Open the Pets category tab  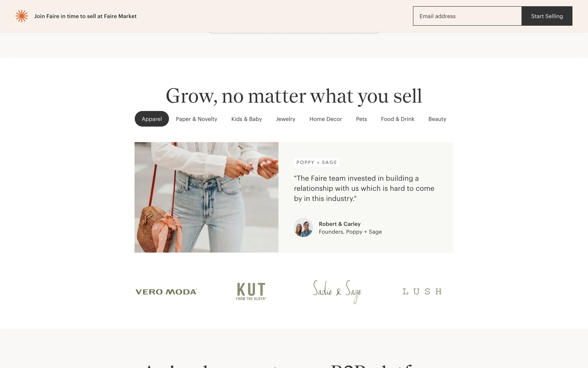point(361,119)
